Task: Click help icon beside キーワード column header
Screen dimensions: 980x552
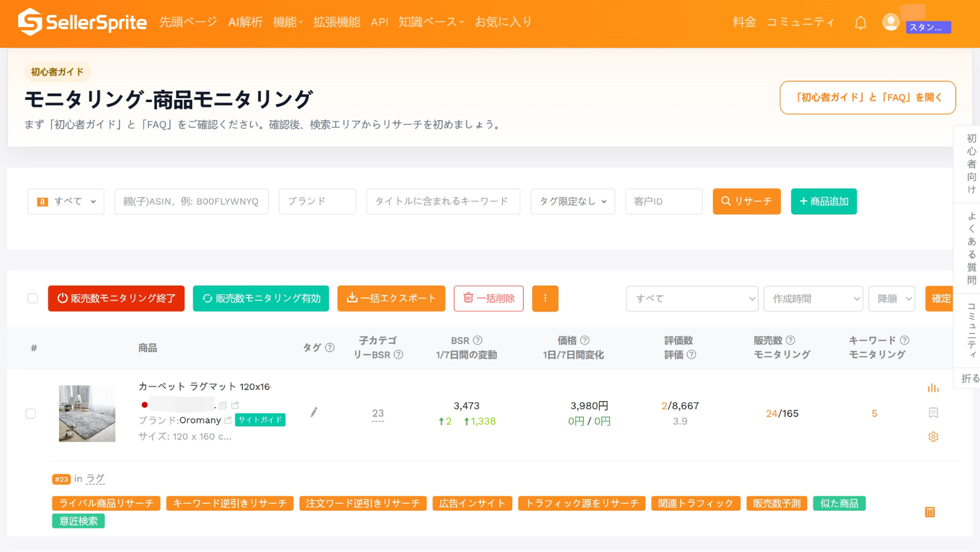Action: click(x=904, y=340)
